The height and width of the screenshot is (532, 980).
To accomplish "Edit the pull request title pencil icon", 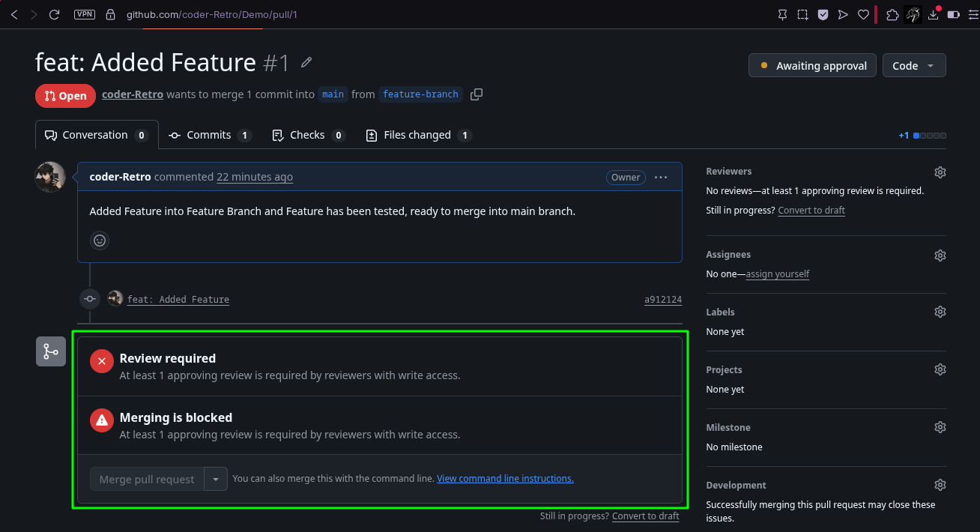I will click(306, 62).
